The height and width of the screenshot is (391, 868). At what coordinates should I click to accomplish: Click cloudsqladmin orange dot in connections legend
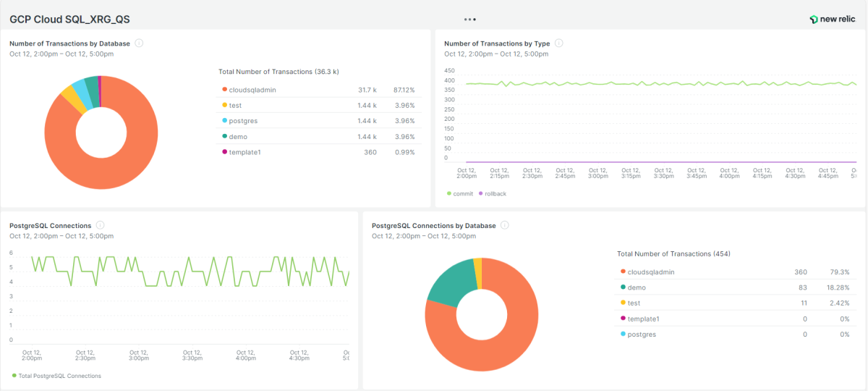623,272
